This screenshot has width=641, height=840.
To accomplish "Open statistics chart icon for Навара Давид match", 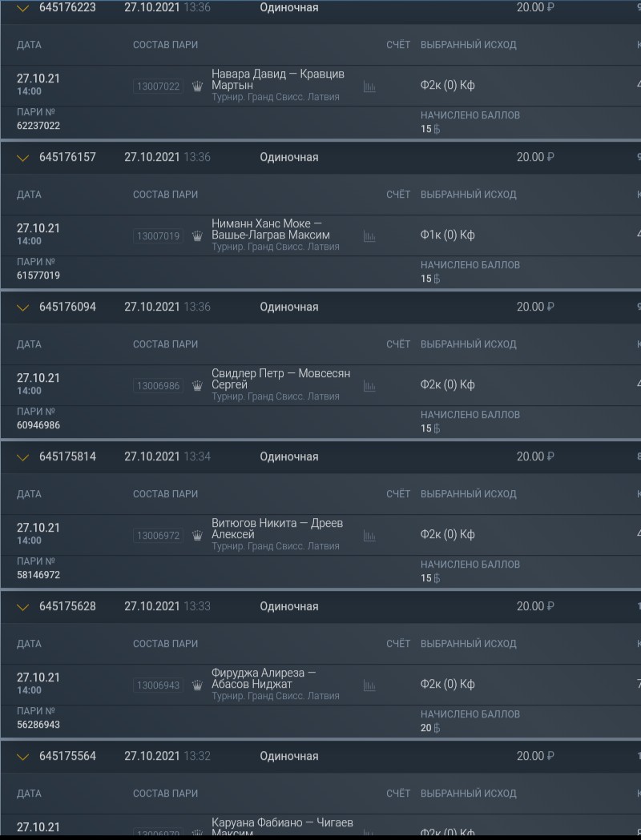I will (369, 86).
